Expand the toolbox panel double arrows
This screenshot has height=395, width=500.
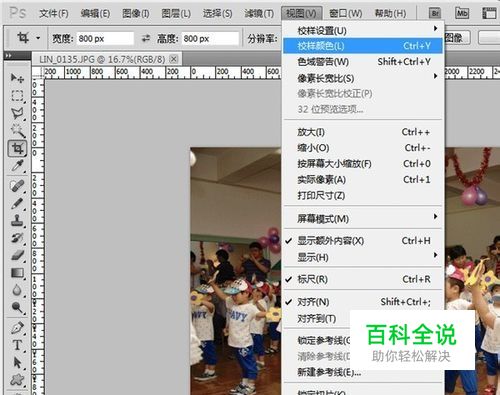pos(8,55)
